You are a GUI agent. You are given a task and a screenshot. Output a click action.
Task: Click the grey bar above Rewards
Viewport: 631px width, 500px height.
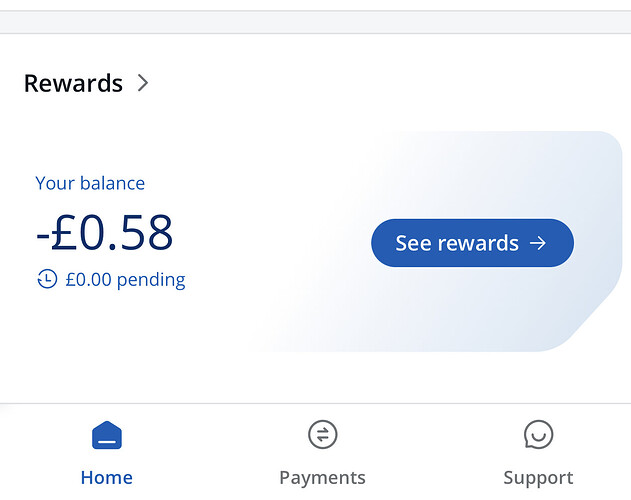tap(316, 22)
